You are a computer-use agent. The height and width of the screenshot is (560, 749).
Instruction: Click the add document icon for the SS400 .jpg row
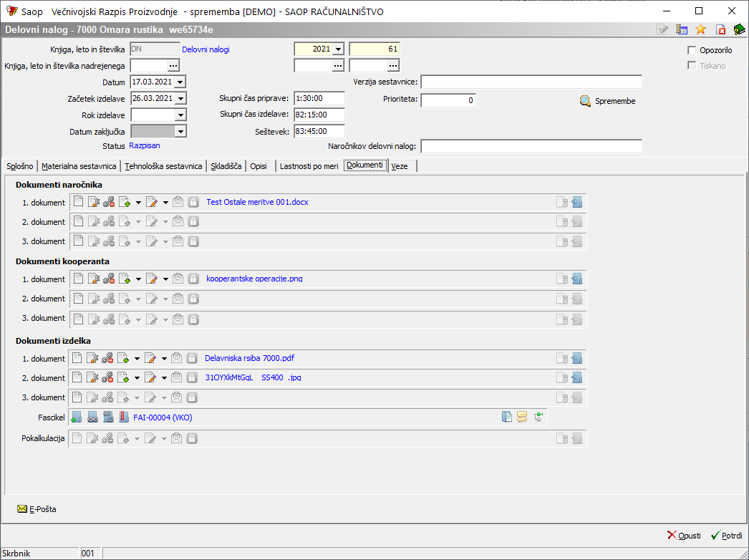coord(122,377)
